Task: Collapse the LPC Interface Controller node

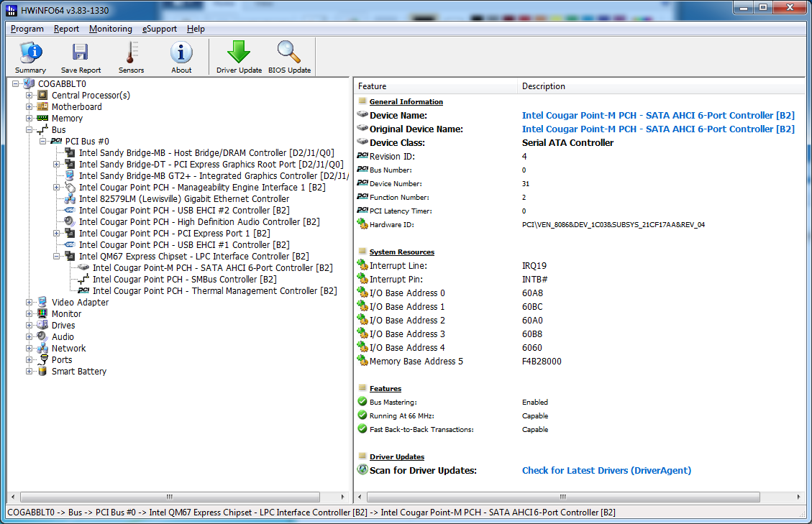Action: [x=56, y=257]
